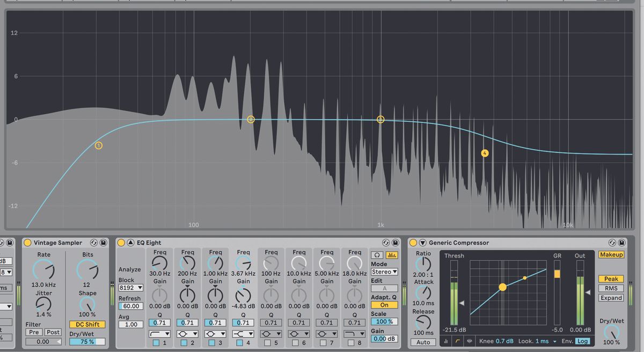
Task: Click the hot-swap preset icon on EQ Eight
Action: (385, 243)
